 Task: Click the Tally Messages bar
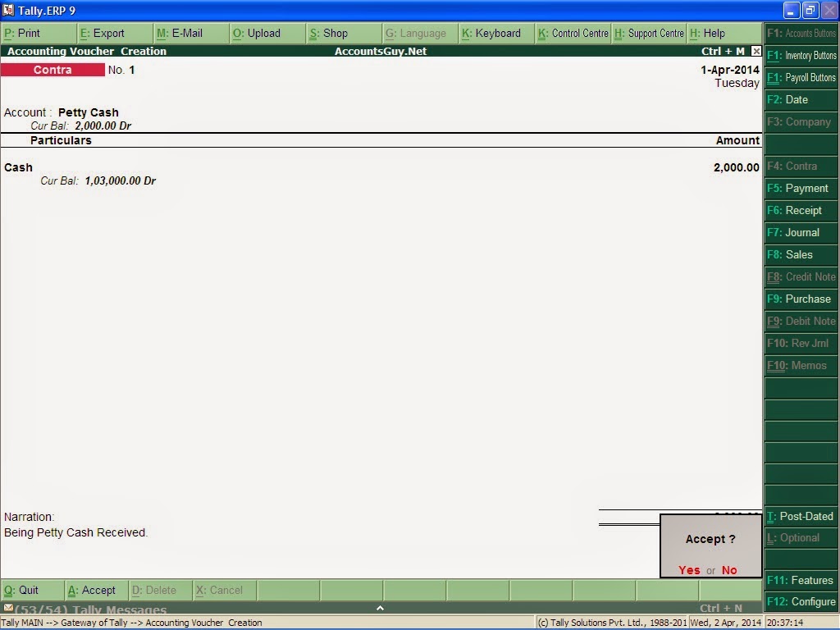click(381, 608)
